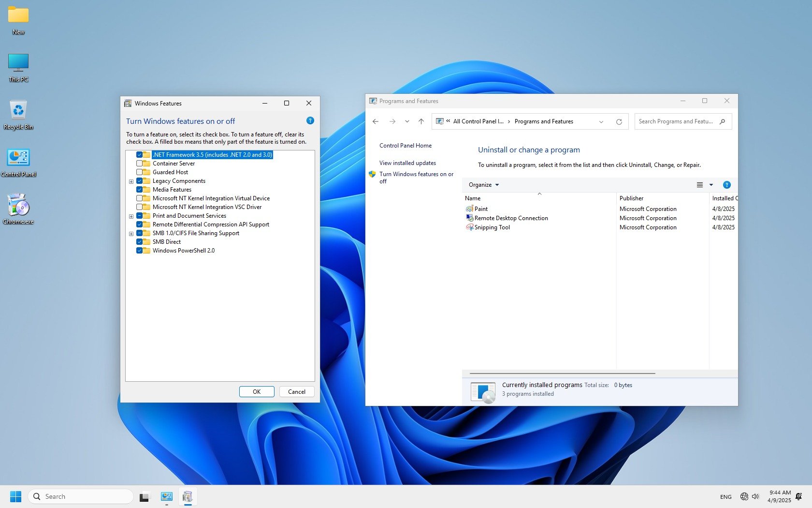Image resolution: width=812 pixels, height=508 pixels.
Task: Expand Print and Document Services node
Action: pos(131,216)
